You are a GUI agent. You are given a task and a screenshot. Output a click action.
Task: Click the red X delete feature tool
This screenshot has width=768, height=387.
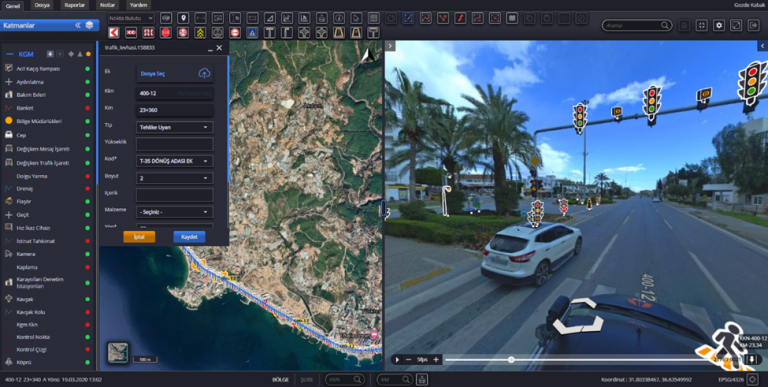[x=495, y=19]
